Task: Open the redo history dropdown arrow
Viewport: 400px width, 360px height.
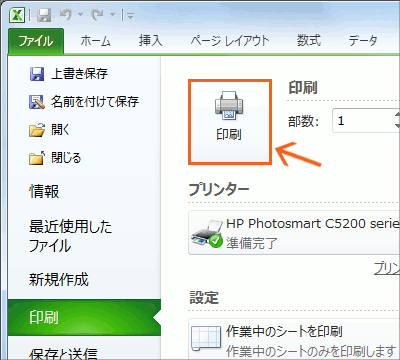Action: 112,15
